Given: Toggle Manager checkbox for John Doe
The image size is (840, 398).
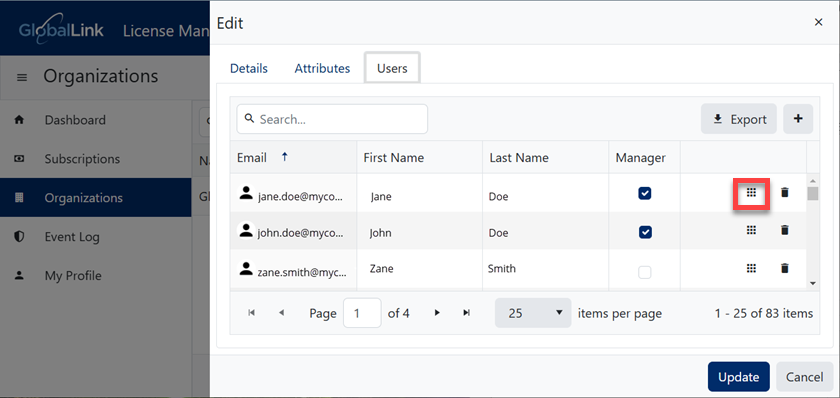Looking at the screenshot, I should coord(645,232).
